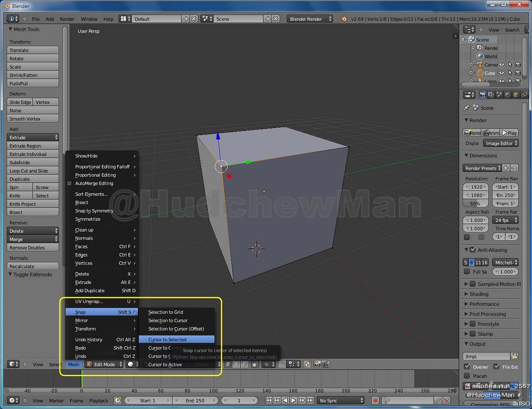Select the Render properties tab camera icon
Image resolution: width=532 pixels, height=409 pixels.
point(483,94)
